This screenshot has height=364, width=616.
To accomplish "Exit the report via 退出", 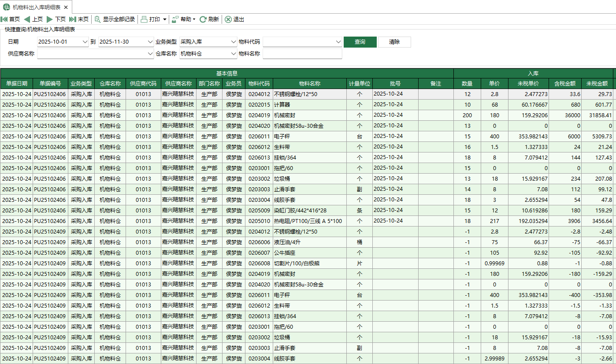I will coord(234,19).
